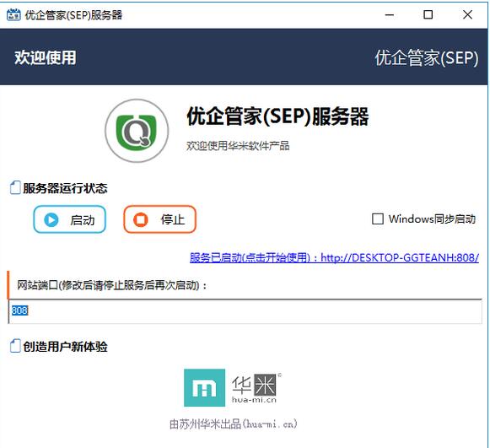490x448 pixels.
Task: Click the 由苏州华米出品(hua-mi.cn) footer text
Action: pyautogui.click(x=233, y=424)
